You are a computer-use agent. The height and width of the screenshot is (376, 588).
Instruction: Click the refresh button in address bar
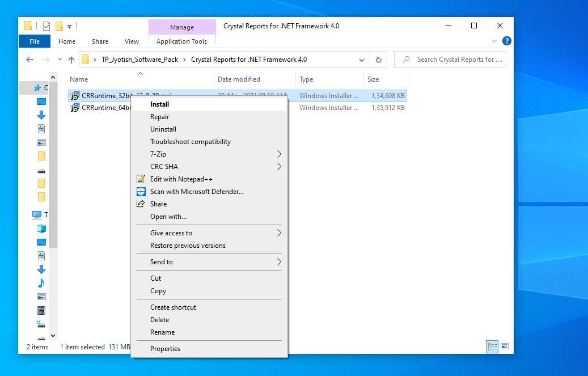click(x=378, y=60)
